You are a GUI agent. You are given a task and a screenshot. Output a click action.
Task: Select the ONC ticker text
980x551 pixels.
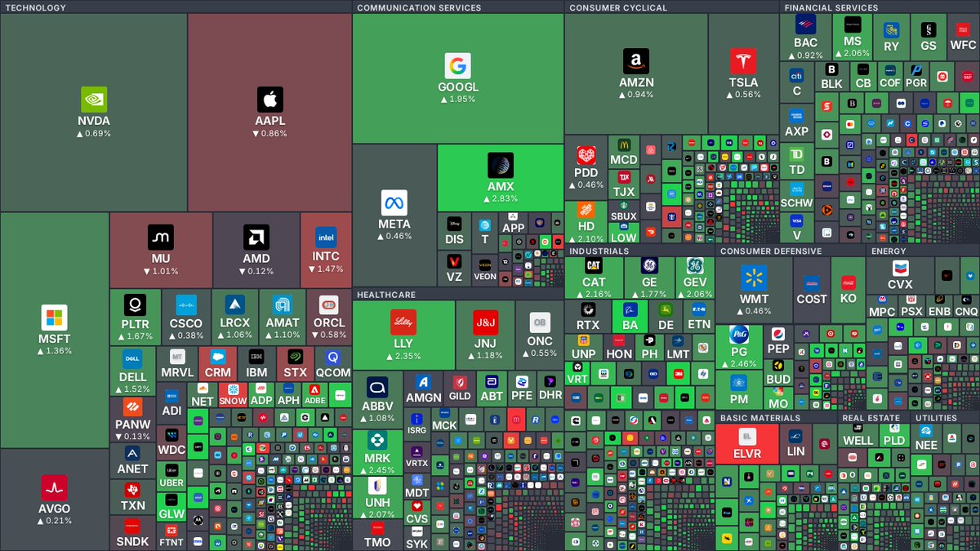pos(540,341)
